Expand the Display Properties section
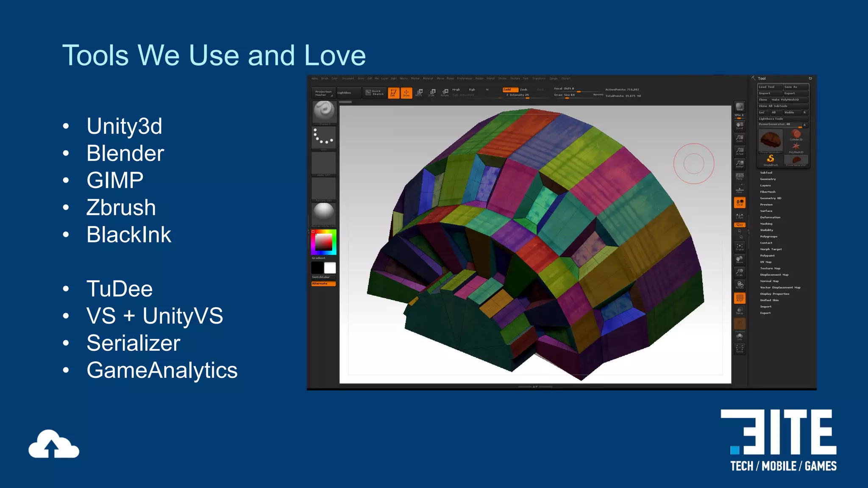This screenshot has height=488, width=868. 775,294
